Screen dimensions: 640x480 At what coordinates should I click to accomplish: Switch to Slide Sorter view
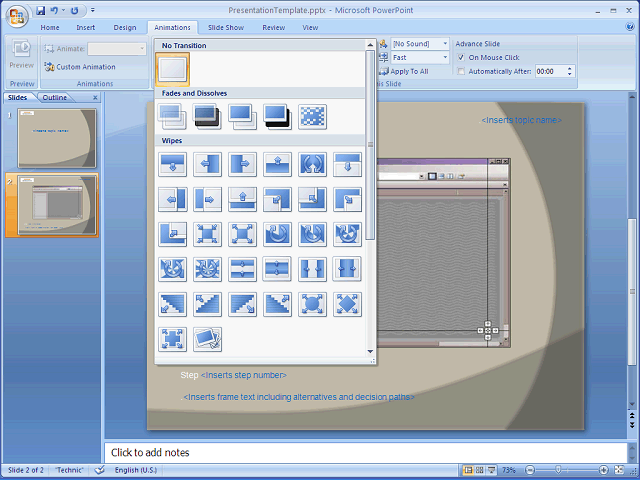point(480,470)
